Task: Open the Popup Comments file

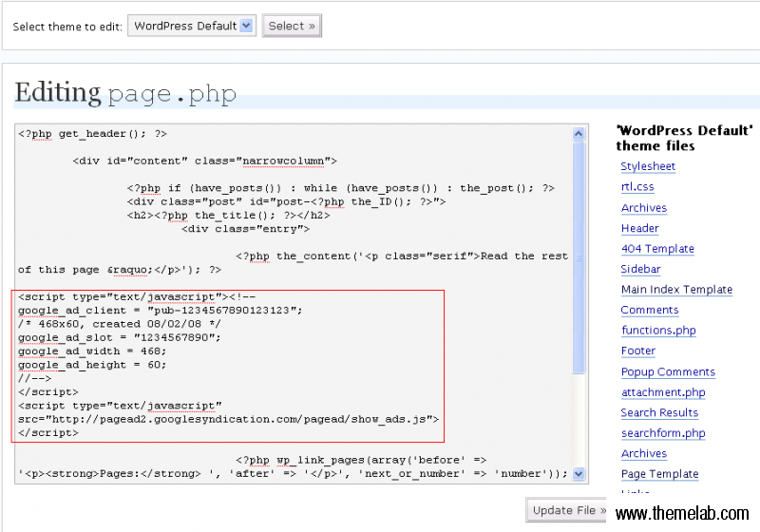Action: (668, 371)
